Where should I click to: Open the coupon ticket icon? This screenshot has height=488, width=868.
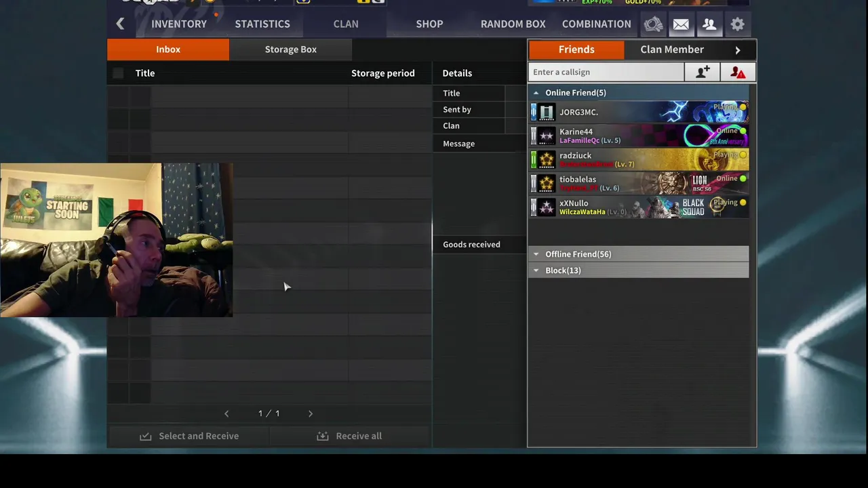(x=653, y=24)
